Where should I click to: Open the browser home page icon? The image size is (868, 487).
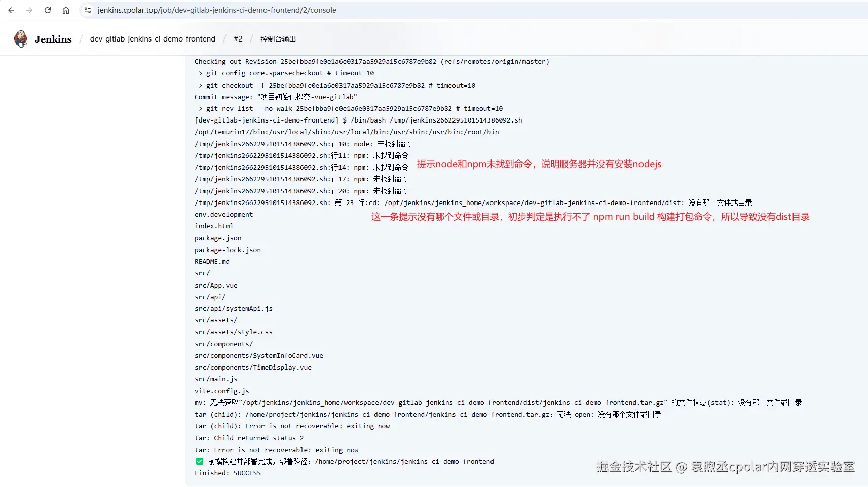(66, 10)
